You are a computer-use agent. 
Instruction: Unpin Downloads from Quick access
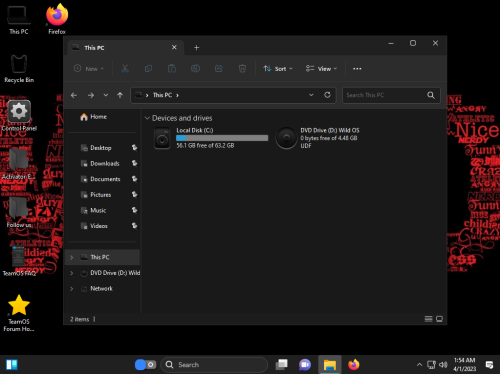pos(134,163)
